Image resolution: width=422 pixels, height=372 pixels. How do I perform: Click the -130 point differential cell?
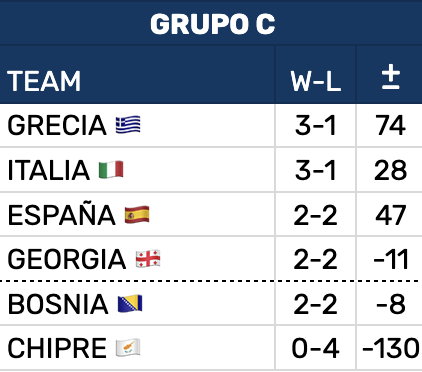point(390,348)
